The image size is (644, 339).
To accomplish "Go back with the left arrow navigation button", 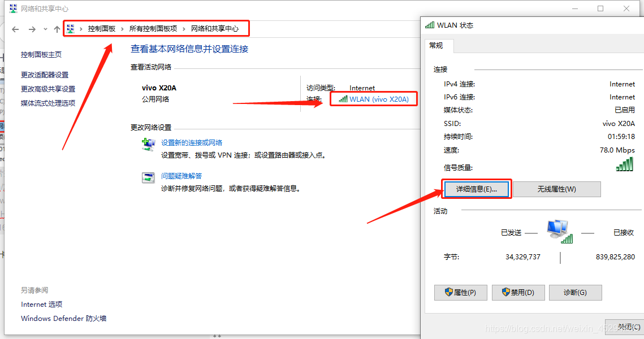I will pos(16,29).
